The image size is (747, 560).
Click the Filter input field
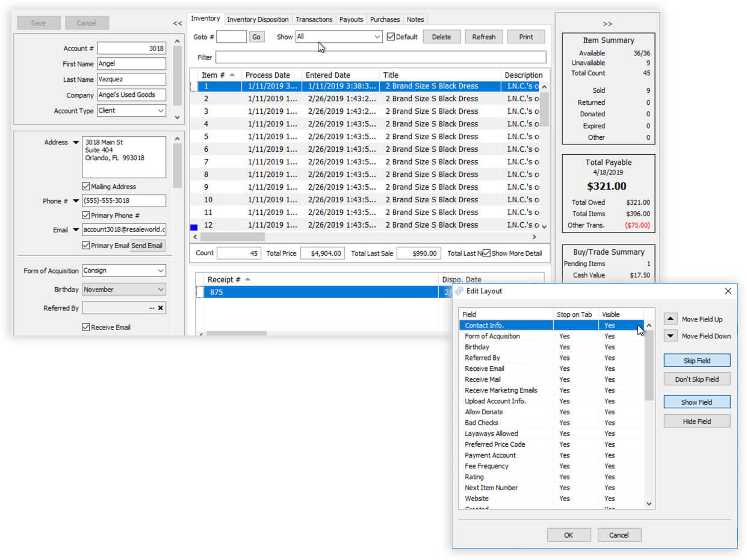tap(381, 57)
